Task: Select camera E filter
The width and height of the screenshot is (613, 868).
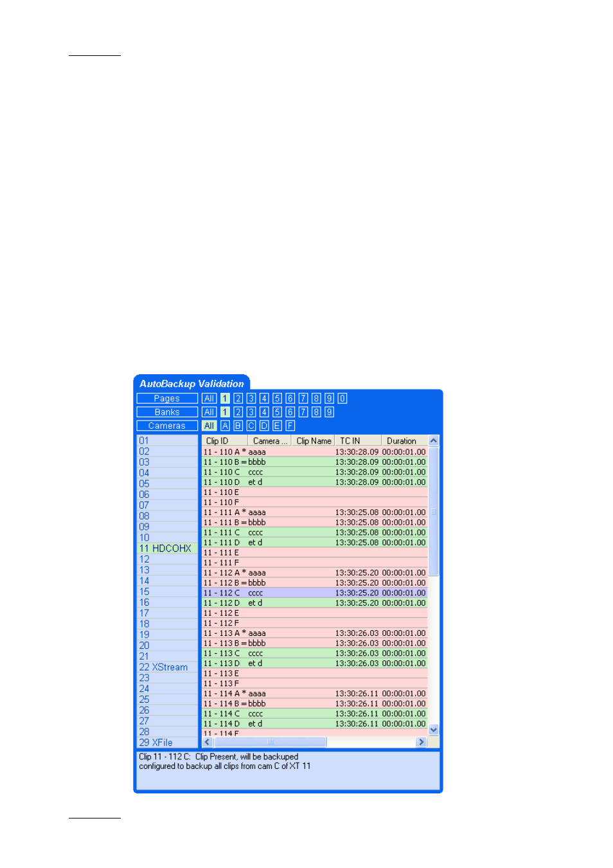Action: pyautogui.click(x=277, y=426)
